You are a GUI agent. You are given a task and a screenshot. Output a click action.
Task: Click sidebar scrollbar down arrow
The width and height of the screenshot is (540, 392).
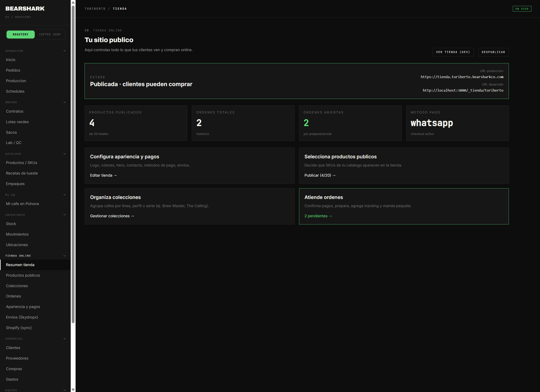pos(73,390)
